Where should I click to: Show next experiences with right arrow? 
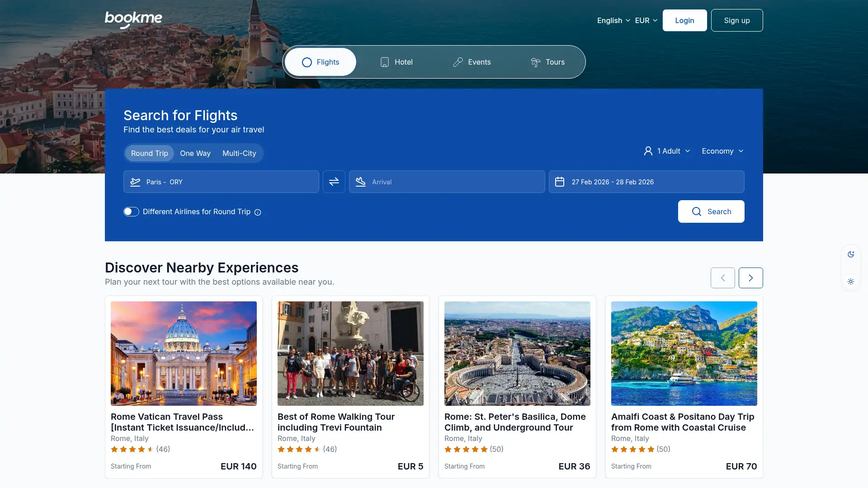coord(750,278)
